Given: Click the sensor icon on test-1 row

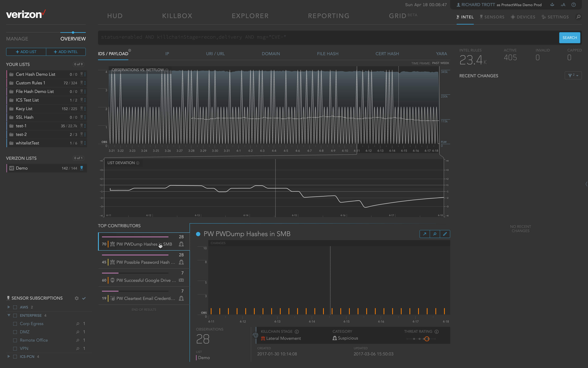Looking at the screenshot, I should coord(82,126).
